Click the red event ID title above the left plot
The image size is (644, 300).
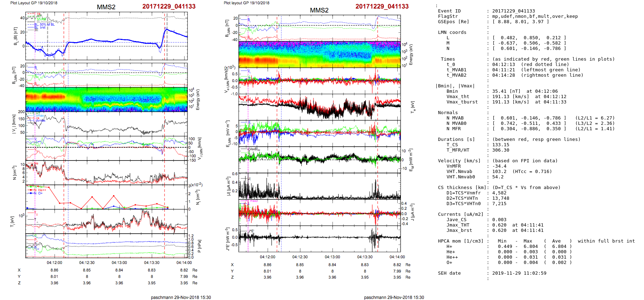click(x=168, y=6)
